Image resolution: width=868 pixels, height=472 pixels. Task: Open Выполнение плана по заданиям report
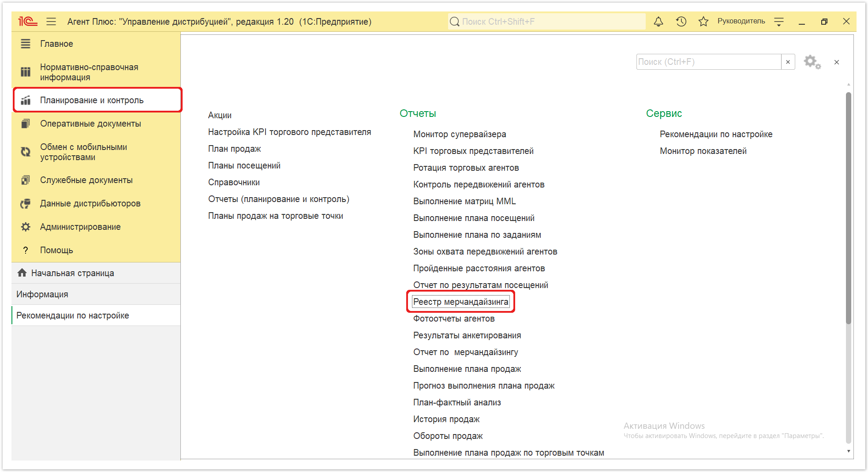477,235
